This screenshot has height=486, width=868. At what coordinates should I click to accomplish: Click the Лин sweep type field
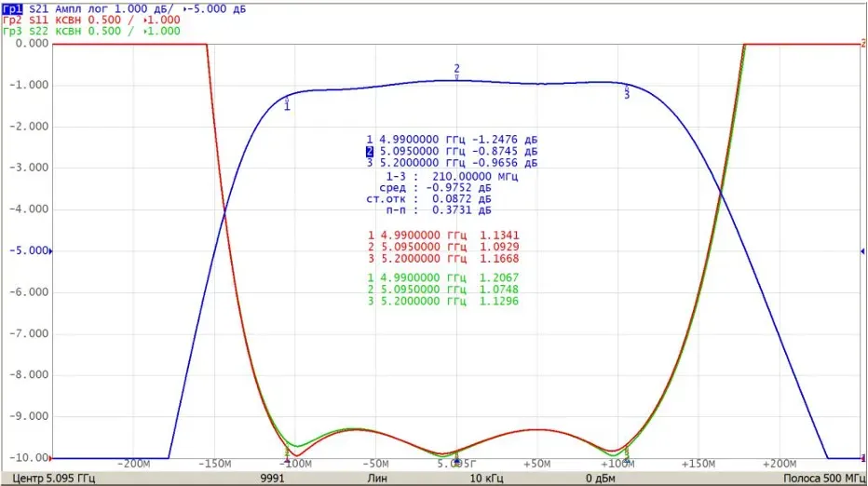377,479
